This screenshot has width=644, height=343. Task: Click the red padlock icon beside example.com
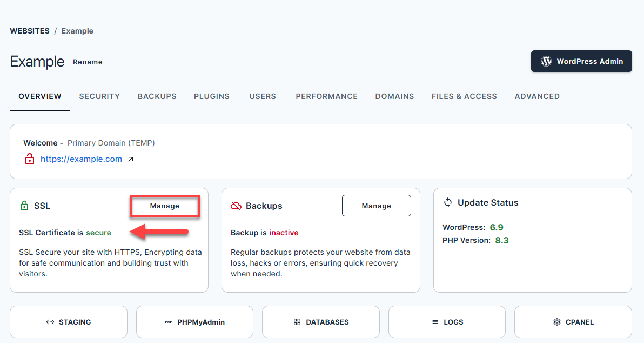pyautogui.click(x=30, y=159)
